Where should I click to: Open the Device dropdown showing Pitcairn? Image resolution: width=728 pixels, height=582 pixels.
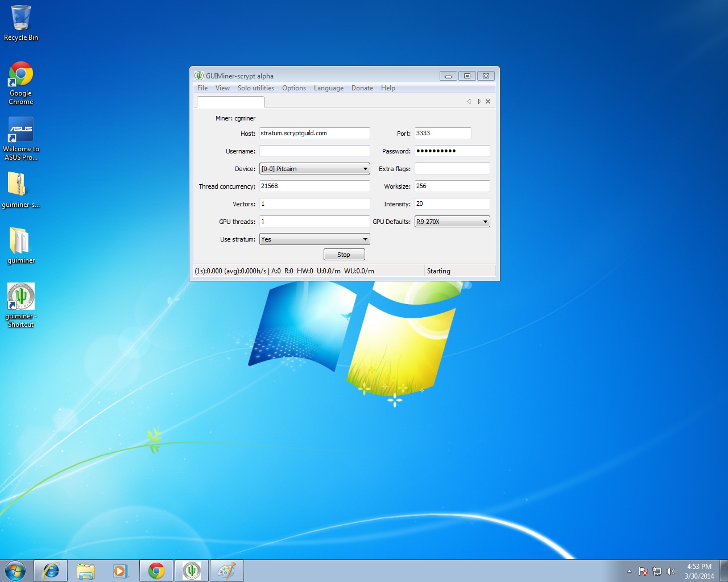pos(315,169)
